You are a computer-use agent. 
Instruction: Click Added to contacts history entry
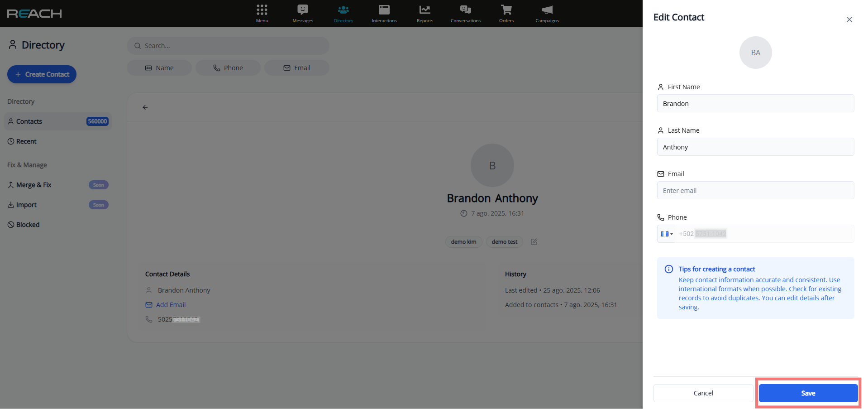[561, 305]
